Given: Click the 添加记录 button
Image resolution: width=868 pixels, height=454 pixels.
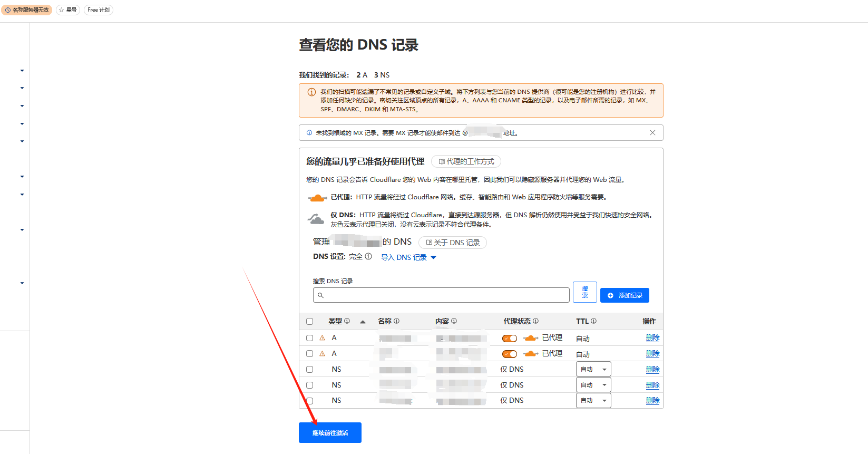Looking at the screenshot, I should click(x=625, y=295).
